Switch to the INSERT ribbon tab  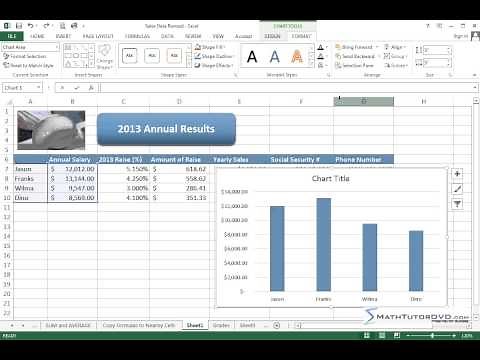click(x=63, y=36)
